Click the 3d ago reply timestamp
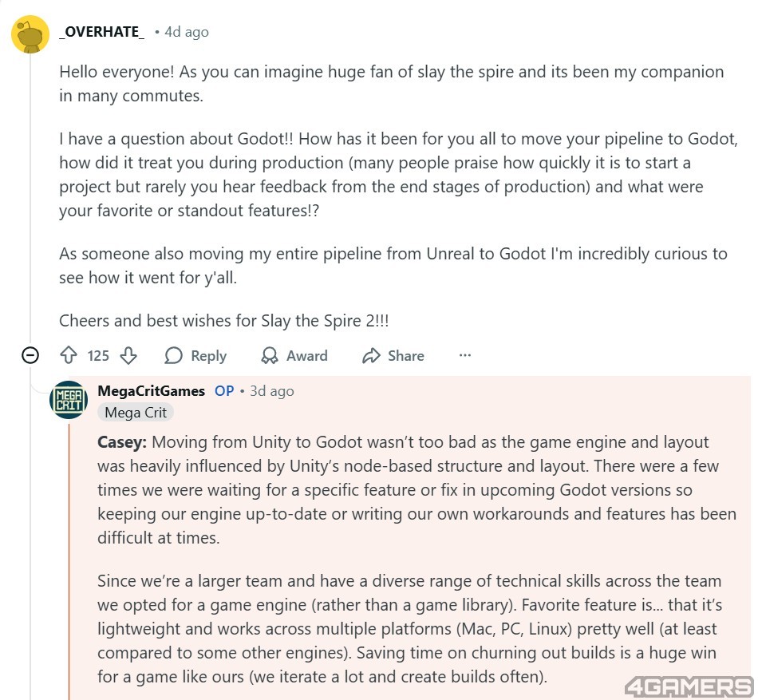Screen dimensions: 758x700 click(272, 391)
